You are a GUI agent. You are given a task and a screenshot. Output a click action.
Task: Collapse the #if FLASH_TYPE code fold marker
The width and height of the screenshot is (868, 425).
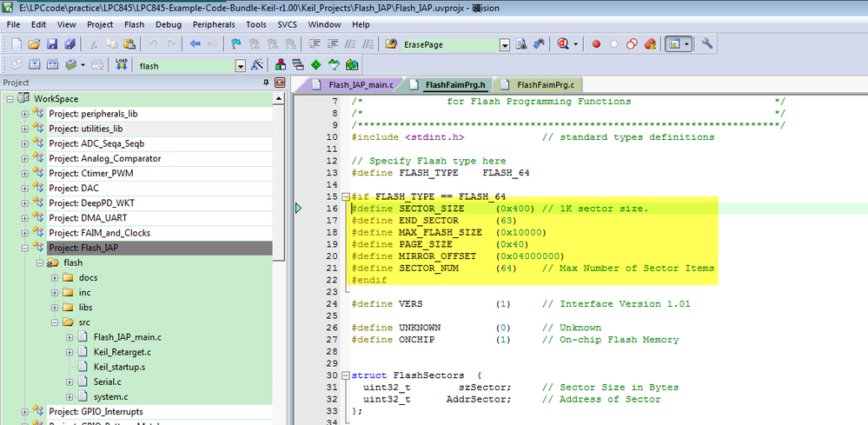345,196
